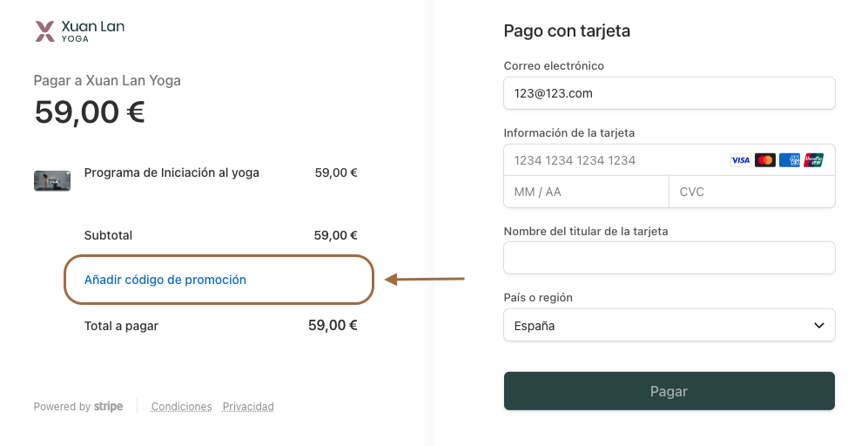Click the card number input field
Viewport: 868px width, 446px height.
[x=614, y=160]
